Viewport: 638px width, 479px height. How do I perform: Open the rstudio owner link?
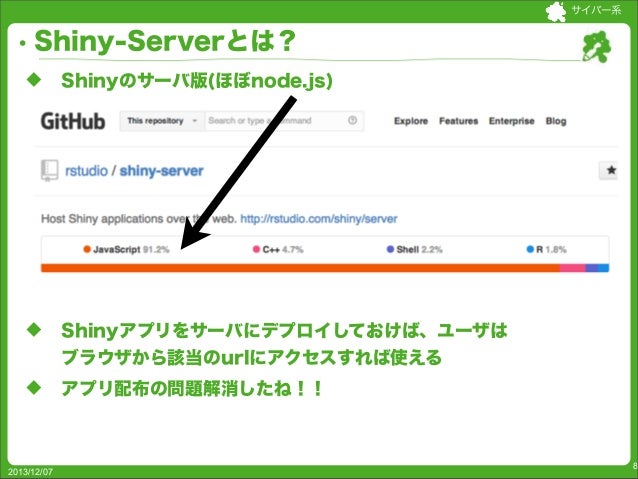point(86,171)
